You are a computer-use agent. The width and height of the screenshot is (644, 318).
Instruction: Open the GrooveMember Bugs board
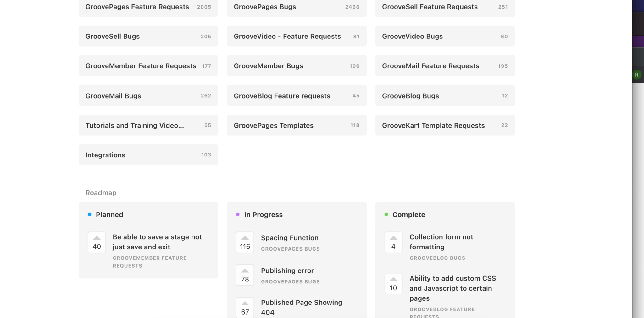[297, 65]
